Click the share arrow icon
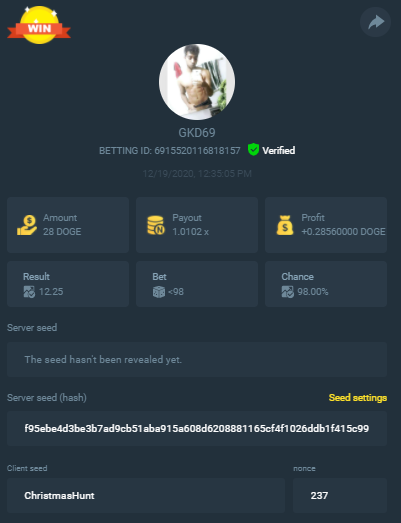The width and height of the screenshot is (401, 523). [375, 22]
